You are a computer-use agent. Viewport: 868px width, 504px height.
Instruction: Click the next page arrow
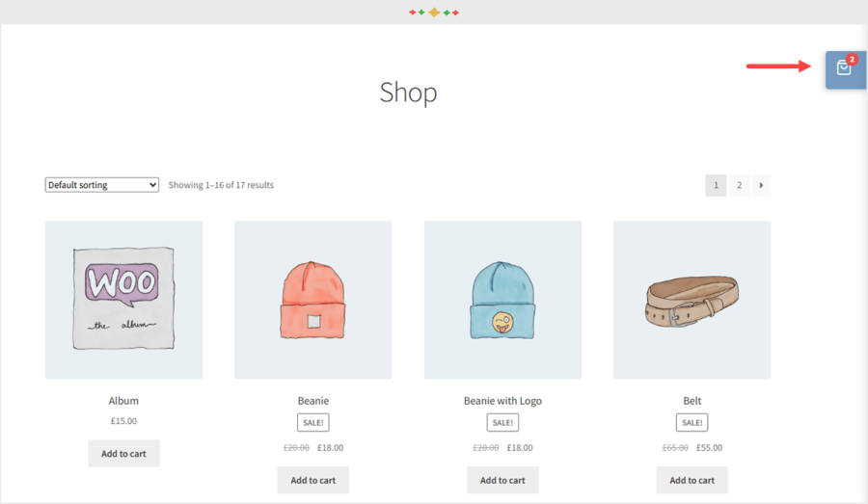[x=761, y=185]
